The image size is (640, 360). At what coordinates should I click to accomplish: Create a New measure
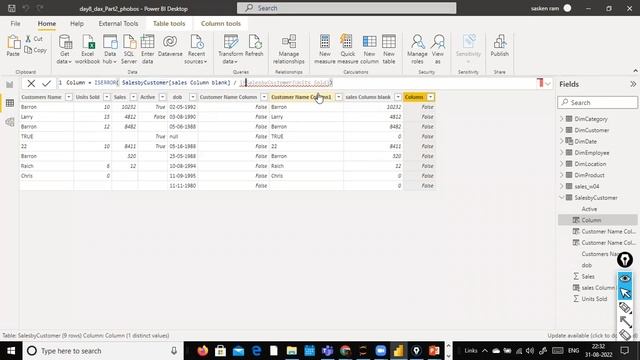(x=325, y=49)
